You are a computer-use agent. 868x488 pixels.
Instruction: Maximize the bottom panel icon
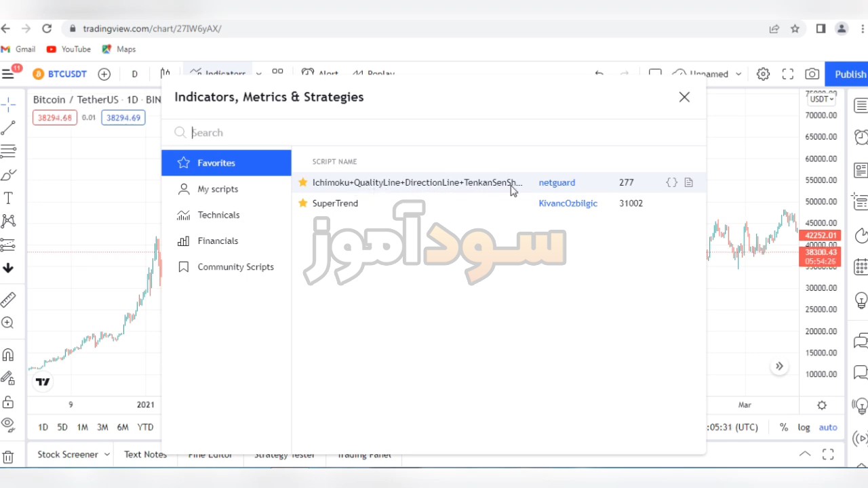tap(828, 454)
